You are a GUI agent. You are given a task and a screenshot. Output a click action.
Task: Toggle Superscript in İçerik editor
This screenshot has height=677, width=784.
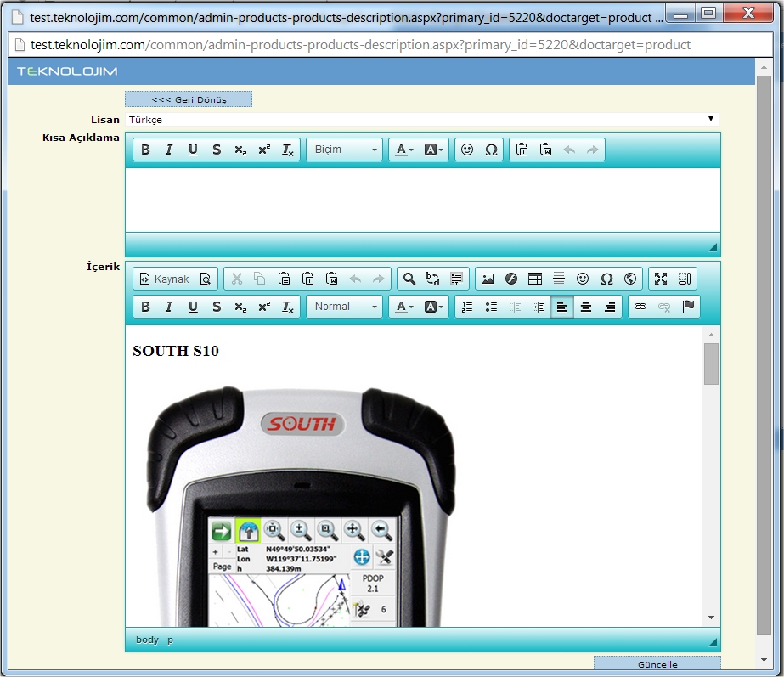[x=264, y=307]
